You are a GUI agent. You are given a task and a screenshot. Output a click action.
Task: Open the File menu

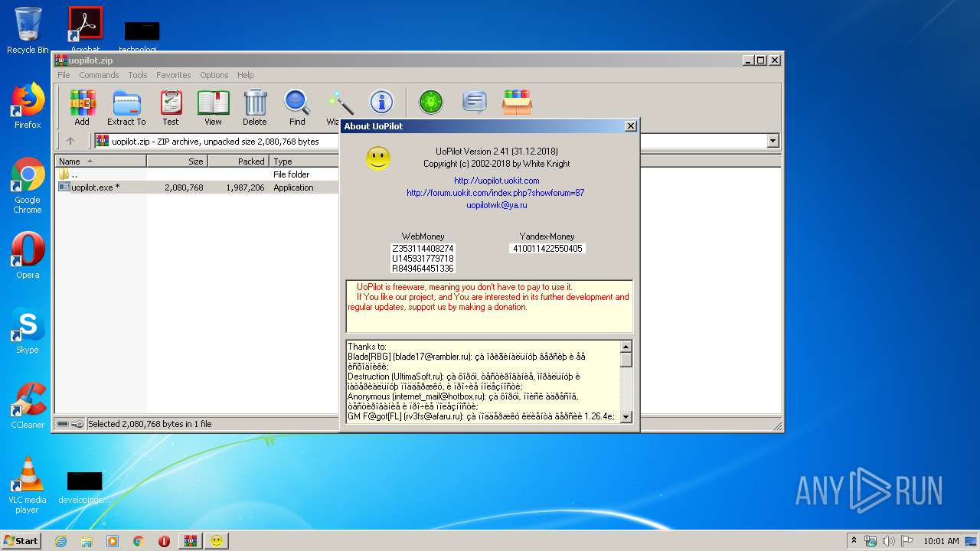tap(64, 75)
